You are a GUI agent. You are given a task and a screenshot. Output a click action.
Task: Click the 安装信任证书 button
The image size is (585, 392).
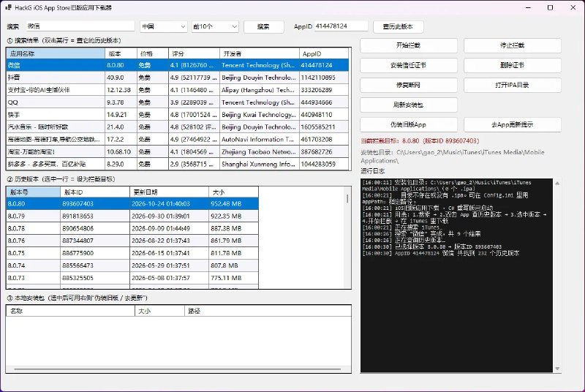[x=408, y=65]
